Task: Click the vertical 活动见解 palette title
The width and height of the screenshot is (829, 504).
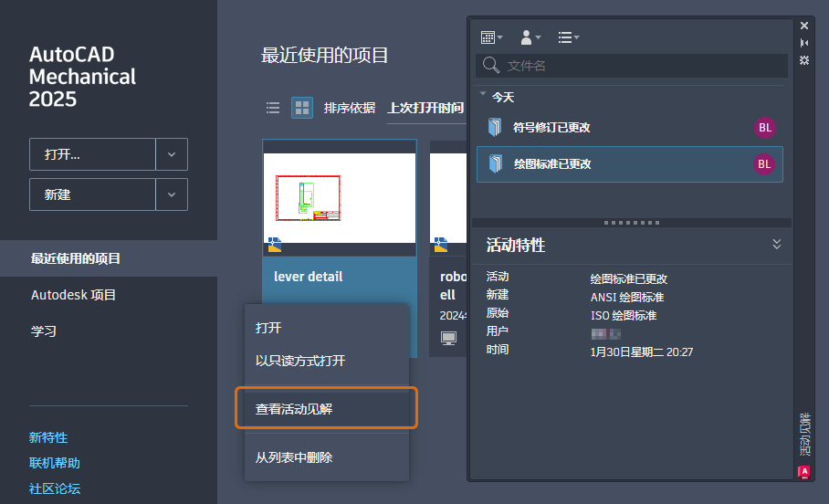Action: click(x=804, y=435)
